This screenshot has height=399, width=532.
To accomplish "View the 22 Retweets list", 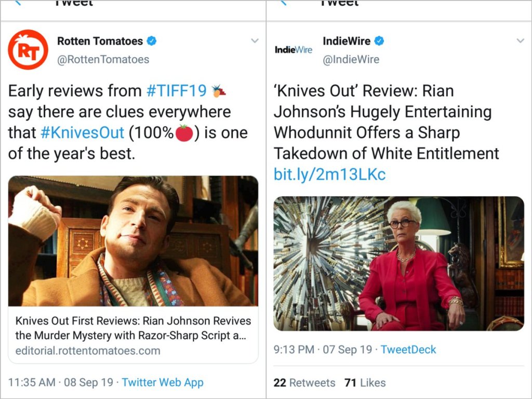I will pyautogui.click(x=304, y=383).
